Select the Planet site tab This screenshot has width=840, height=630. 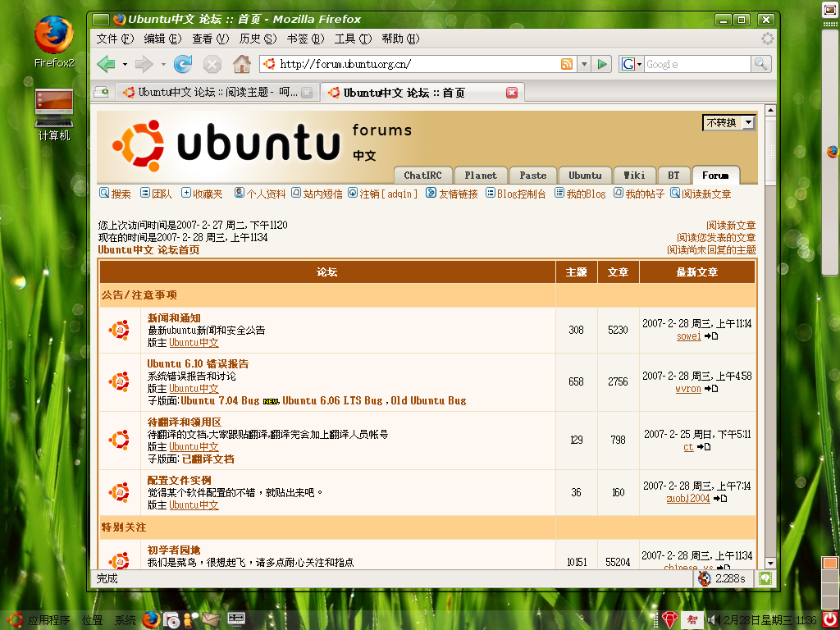tap(481, 176)
